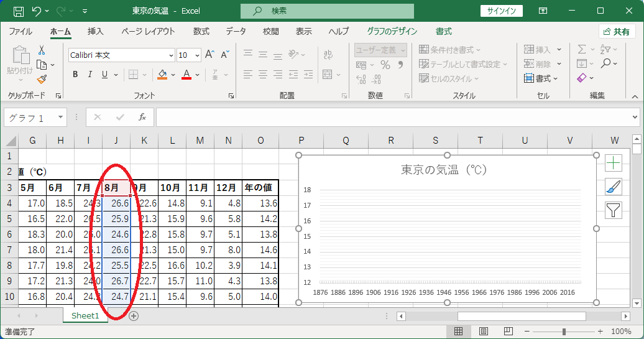Image resolution: width=644 pixels, height=339 pixels.
Task: Click merge and center icon
Action: point(328,75)
